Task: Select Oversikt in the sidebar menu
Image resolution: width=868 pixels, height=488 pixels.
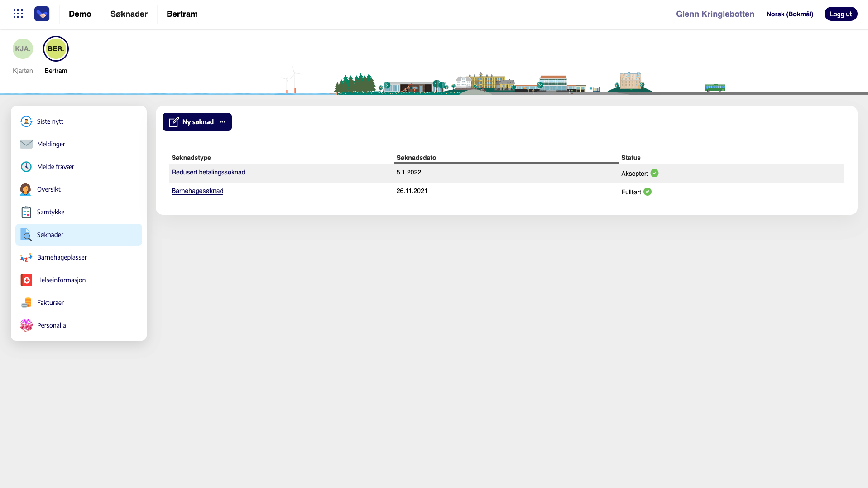Action: [x=49, y=189]
